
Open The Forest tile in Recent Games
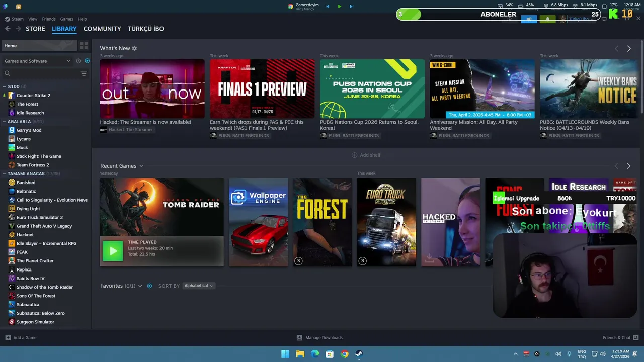pos(323,222)
